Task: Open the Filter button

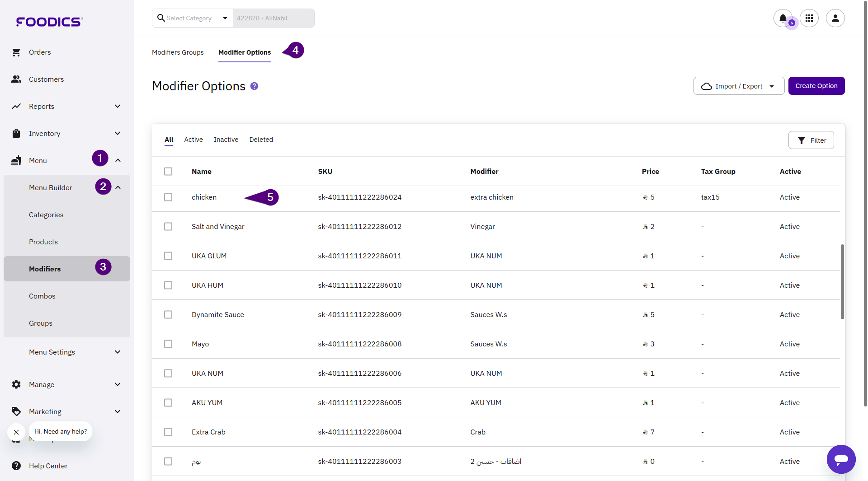Action: [811, 140]
